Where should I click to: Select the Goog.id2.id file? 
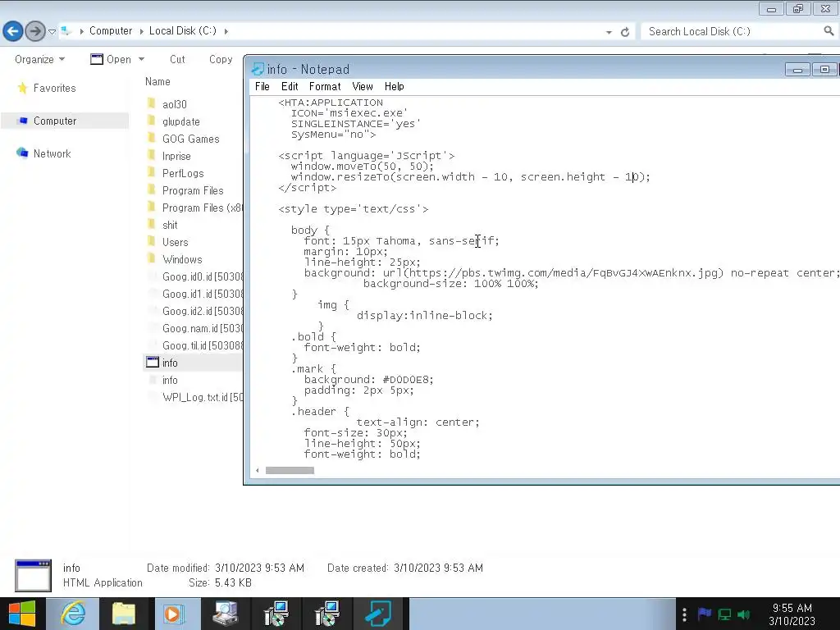coord(202,311)
